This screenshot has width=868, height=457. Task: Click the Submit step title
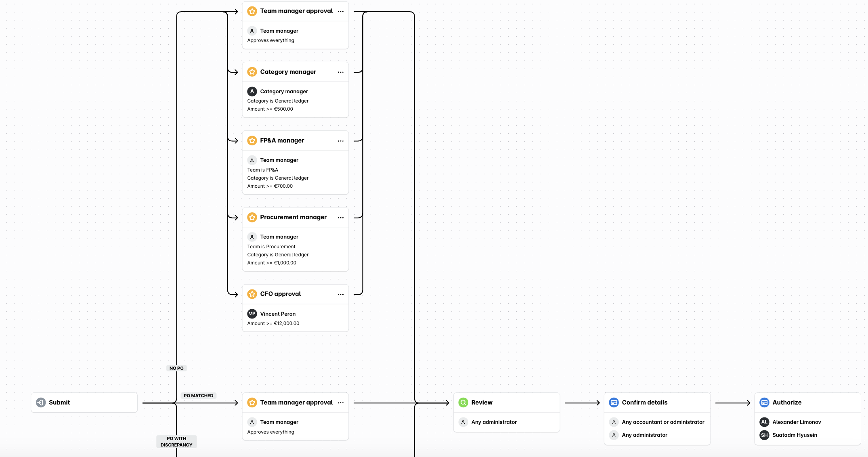[59, 402]
